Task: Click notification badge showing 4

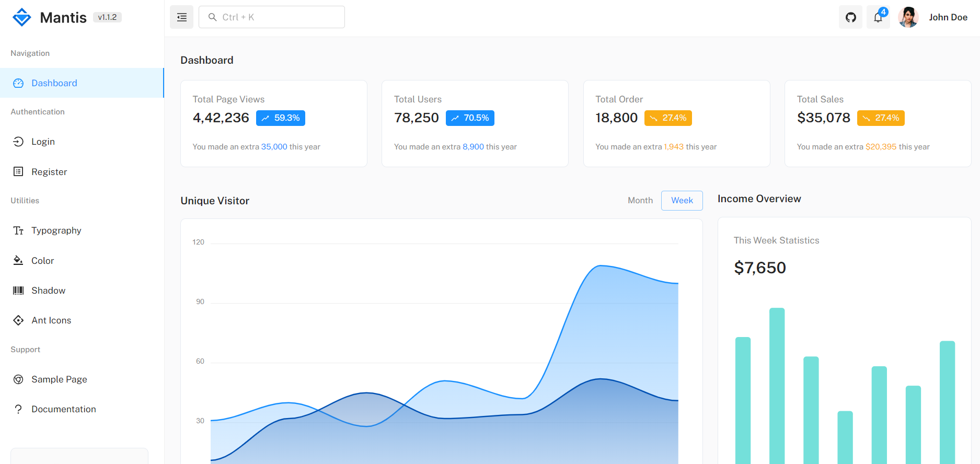Action: (883, 12)
